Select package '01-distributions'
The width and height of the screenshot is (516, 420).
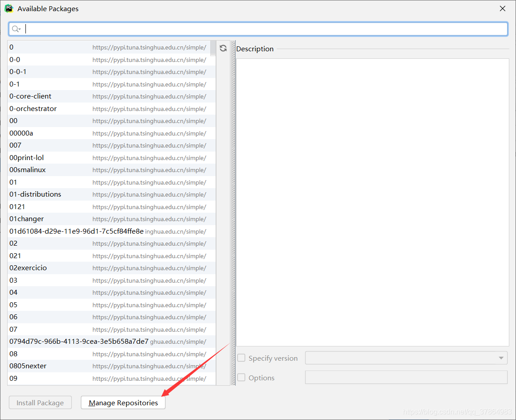112,194
